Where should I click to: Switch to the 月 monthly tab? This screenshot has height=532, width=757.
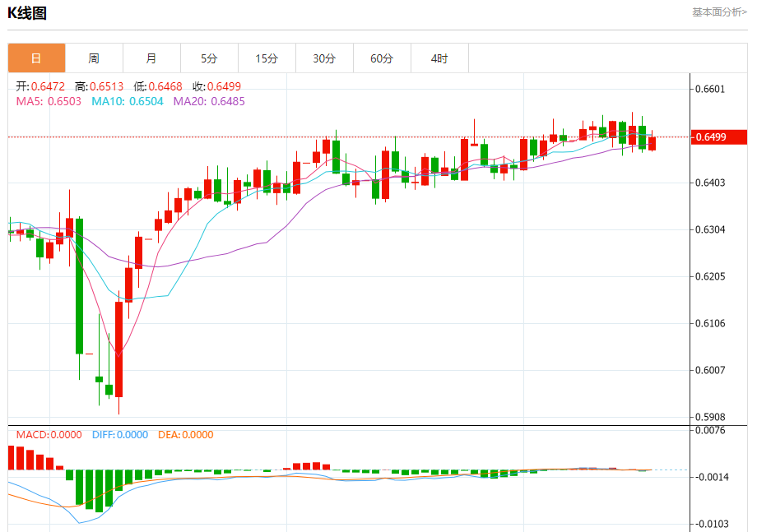tap(151, 58)
